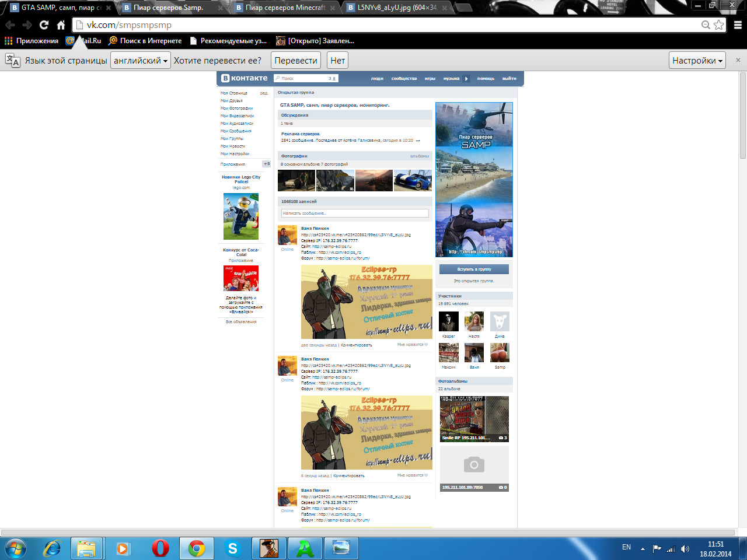Open Мои Настройки in left menu
This screenshot has width=747, height=560.
[x=235, y=154]
